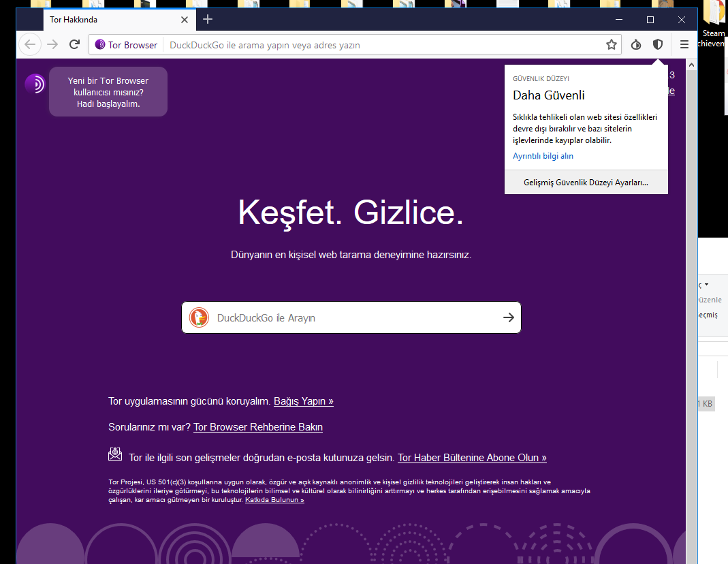Click the Bağış Yapın donation link
This screenshot has height=564, width=728.
pyautogui.click(x=304, y=401)
